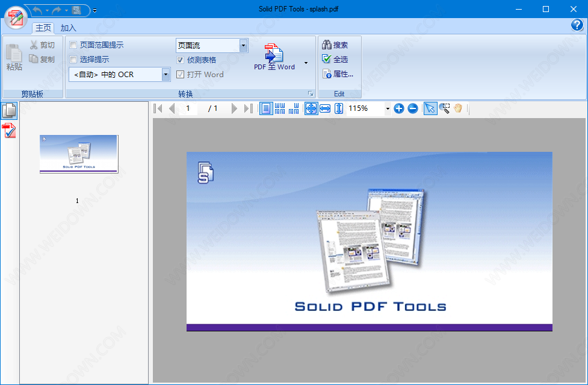
Task: Enable the 选择提示 checkbox
Action: point(73,59)
